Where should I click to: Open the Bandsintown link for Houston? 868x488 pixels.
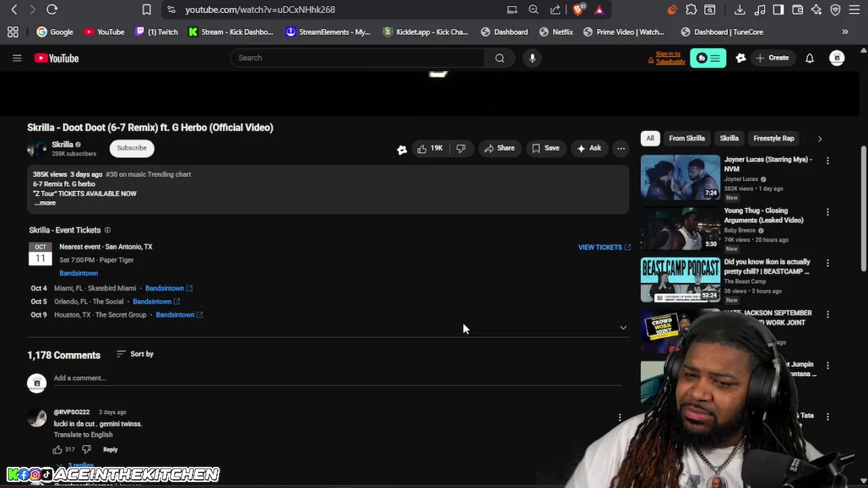pos(180,314)
